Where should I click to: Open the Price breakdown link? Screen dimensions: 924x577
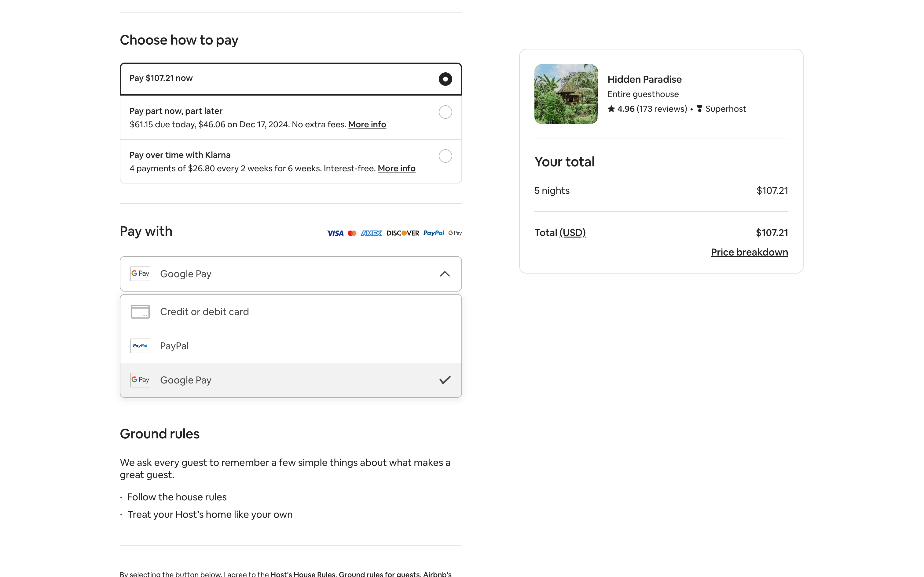749,252
